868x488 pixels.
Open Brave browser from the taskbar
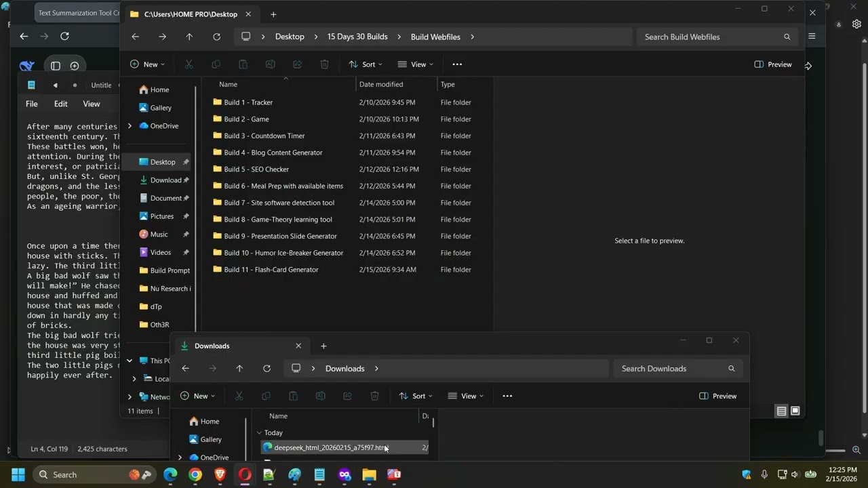[220, 474]
